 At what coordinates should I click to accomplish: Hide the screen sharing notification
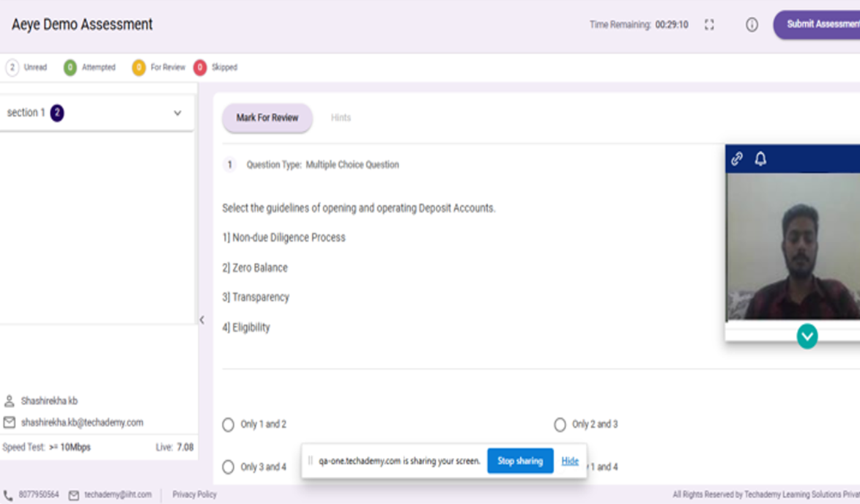click(570, 462)
